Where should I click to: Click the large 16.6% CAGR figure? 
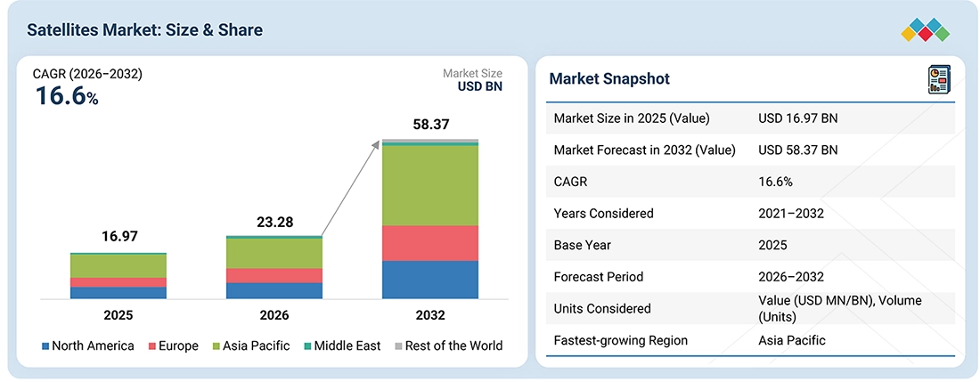coord(66,97)
